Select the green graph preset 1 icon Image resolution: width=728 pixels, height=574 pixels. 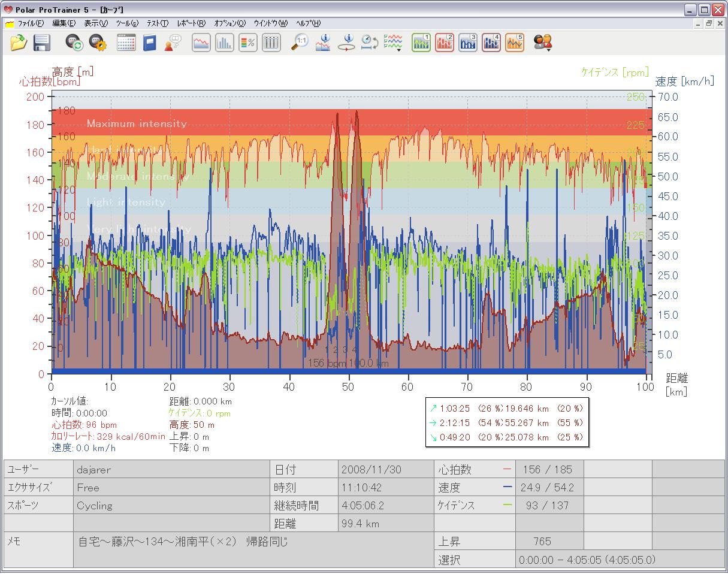[x=421, y=43]
